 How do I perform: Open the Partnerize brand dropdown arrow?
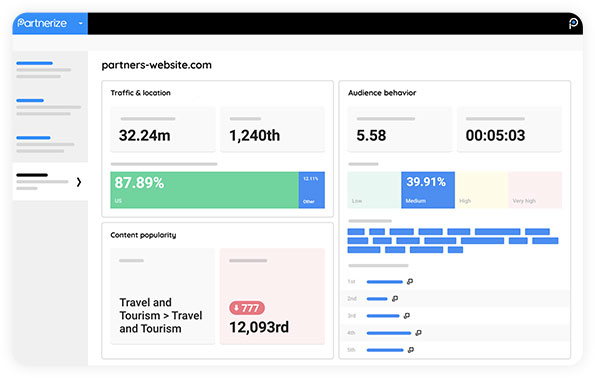point(80,24)
